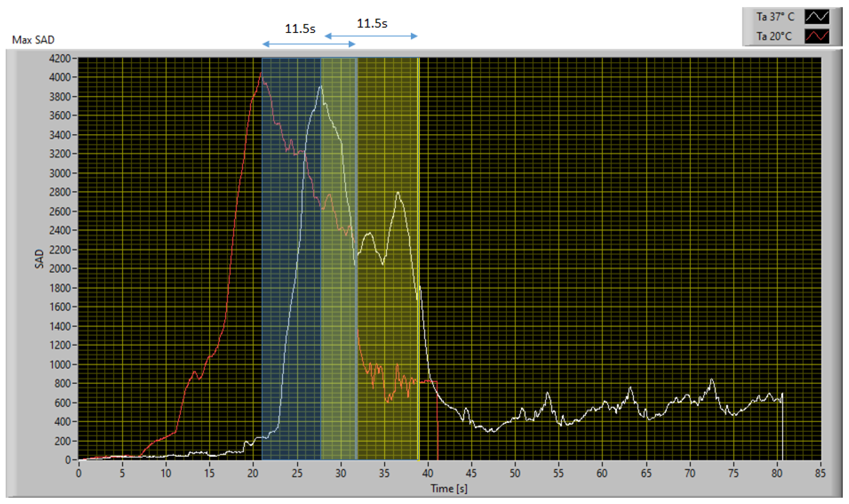The image size is (849, 504).
Task: Click the left 11.5s annotation text
Action: pyautogui.click(x=300, y=29)
